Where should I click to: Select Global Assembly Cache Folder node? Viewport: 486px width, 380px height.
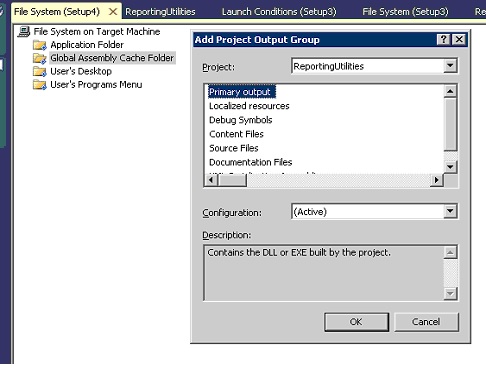pyautogui.click(x=112, y=58)
